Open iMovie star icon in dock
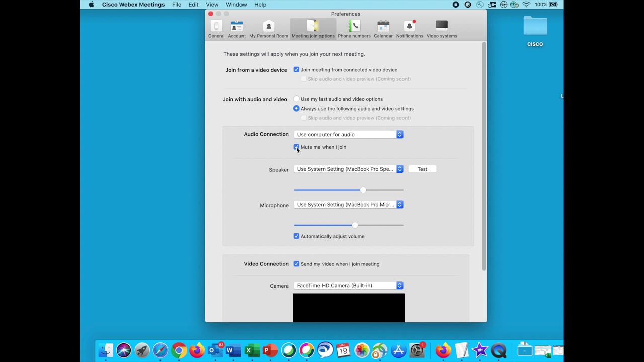 pyautogui.click(x=480, y=350)
